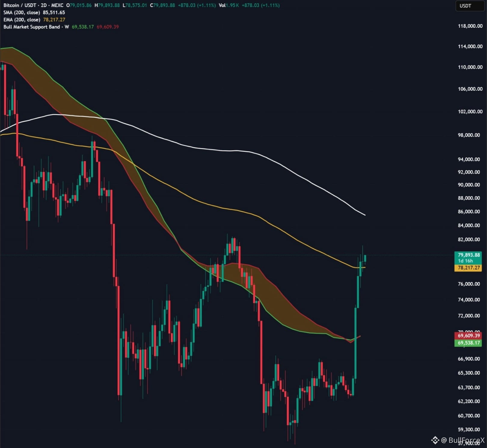This screenshot has height=448, width=487.
Task: Select the SMA (200, close) indicator legend
Action: click(21, 13)
